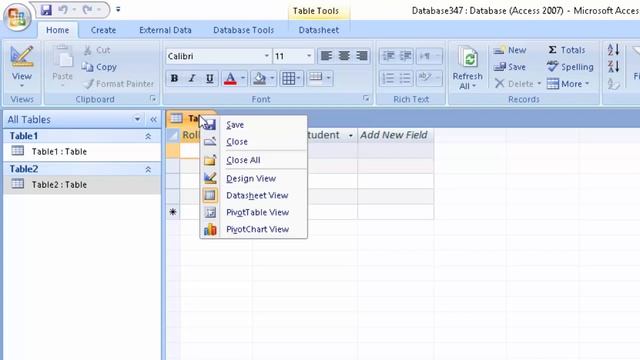Click the View button icon

point(22,56)
